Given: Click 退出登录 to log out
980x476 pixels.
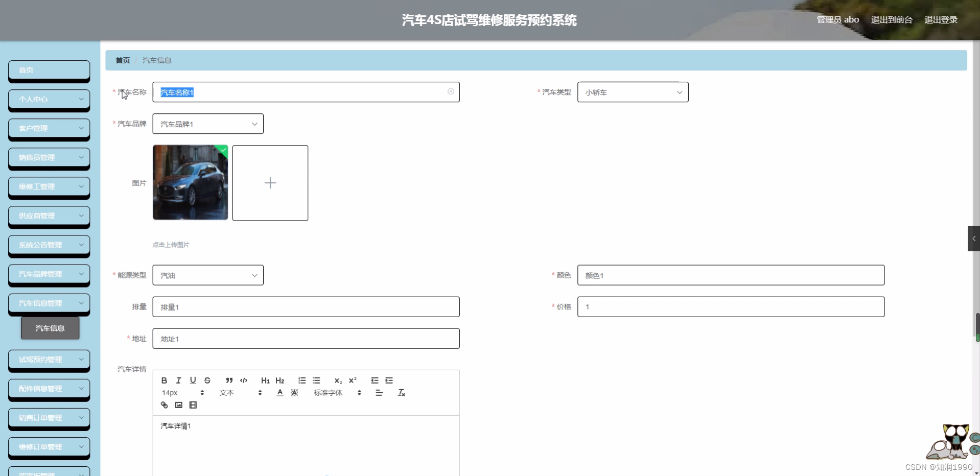Looking at the screenshot, I should pyautogui.click(x=942, y=19).
